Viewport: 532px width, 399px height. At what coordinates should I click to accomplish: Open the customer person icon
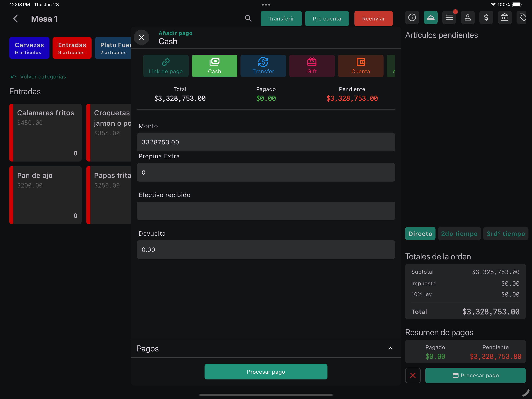click(468, 18)
